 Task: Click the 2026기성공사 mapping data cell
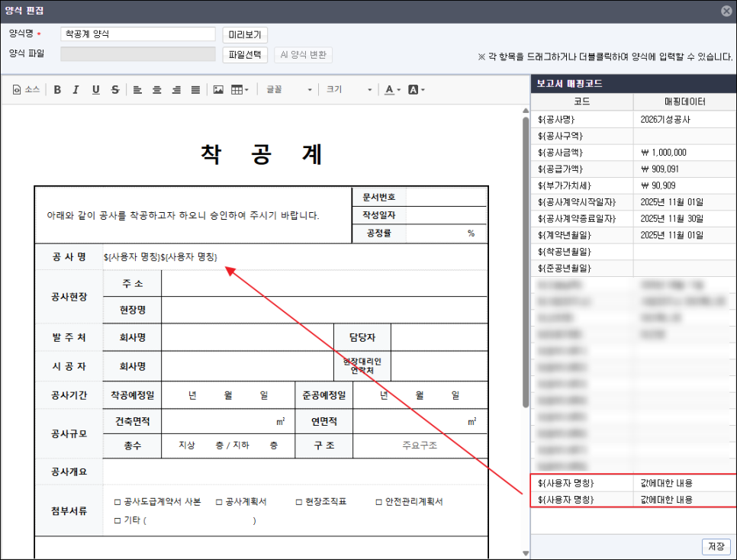point(685,120)
